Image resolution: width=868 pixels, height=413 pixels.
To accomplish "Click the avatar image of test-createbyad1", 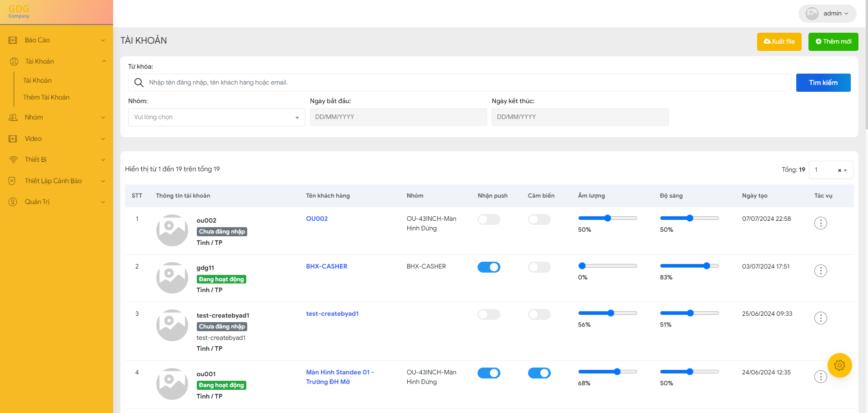I will (172, 325).
